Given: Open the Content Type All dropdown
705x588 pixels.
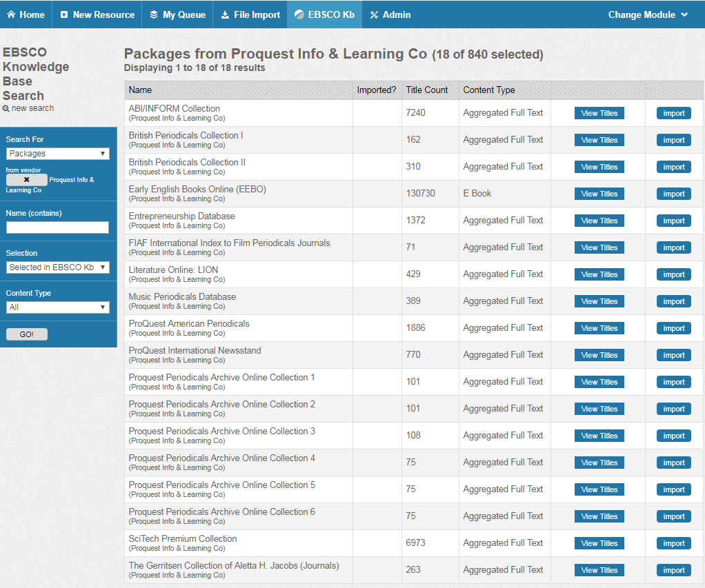Looking at the screenshot, I should click(x=57, y=307).
